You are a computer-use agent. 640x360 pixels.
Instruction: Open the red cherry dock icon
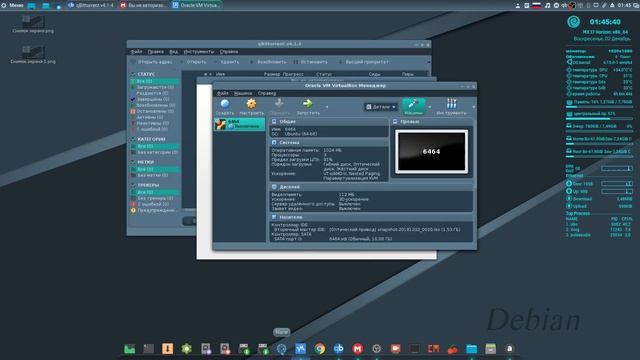[452, 349]
